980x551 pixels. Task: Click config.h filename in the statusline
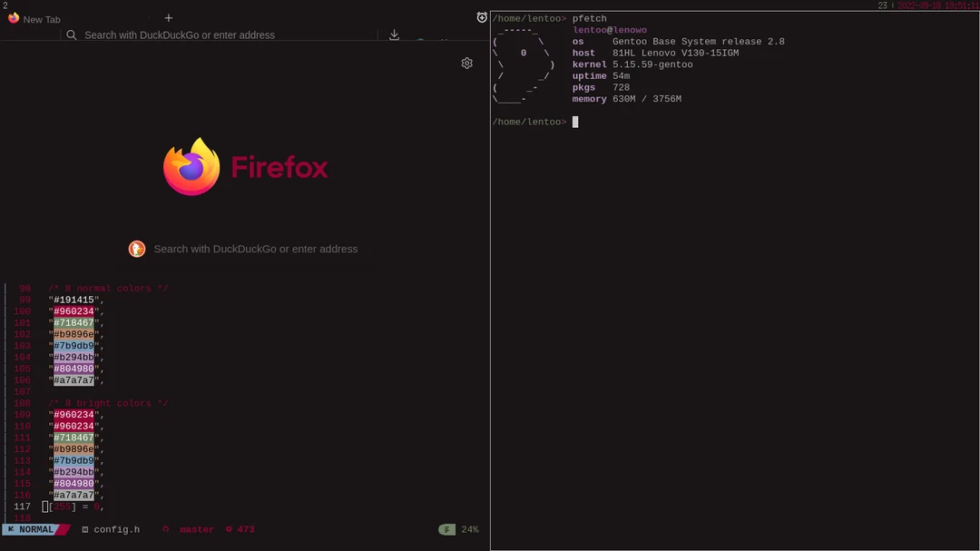click(x=117, y=529)
